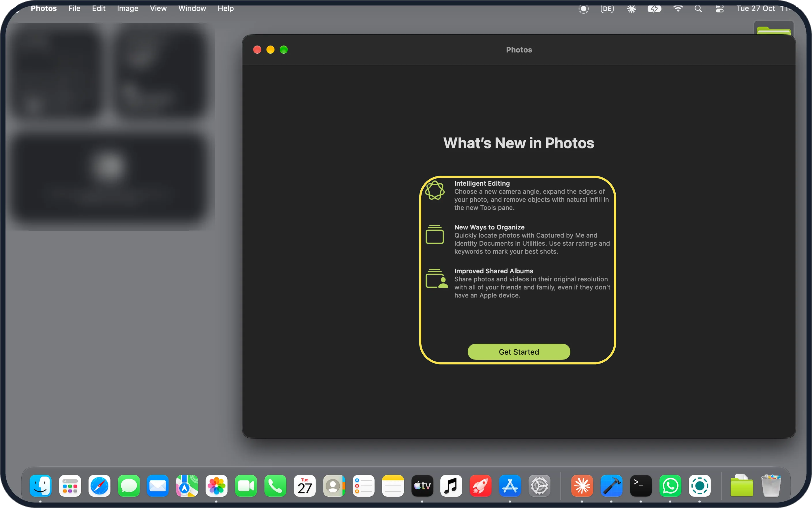Open FaceTime from the Dock
The width and height of the screenshot is (812, 508).
(x=246, y=486)
